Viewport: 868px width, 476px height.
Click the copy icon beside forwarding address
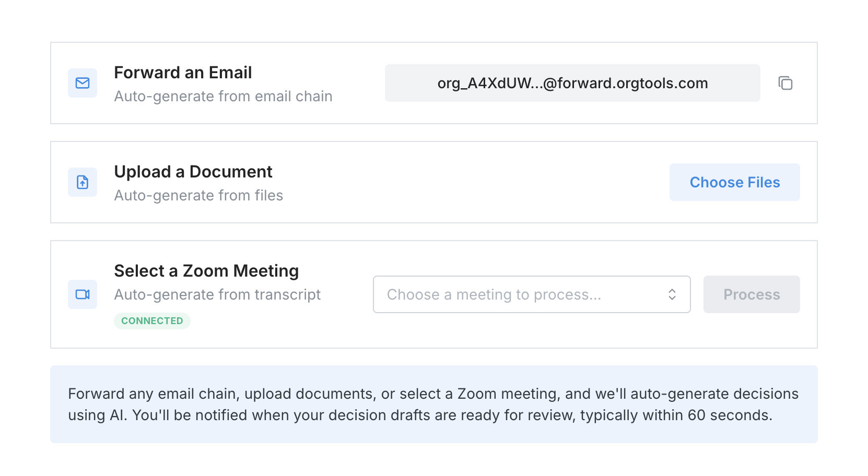tap(785, 83)
